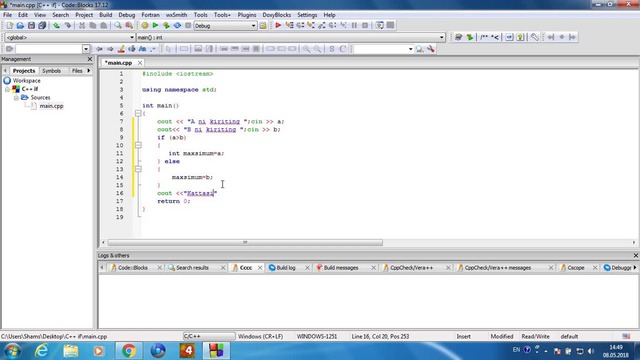Close the Logs & others panel
The height and width of the screenshot is (360, 640).
(x=636, y=256)
